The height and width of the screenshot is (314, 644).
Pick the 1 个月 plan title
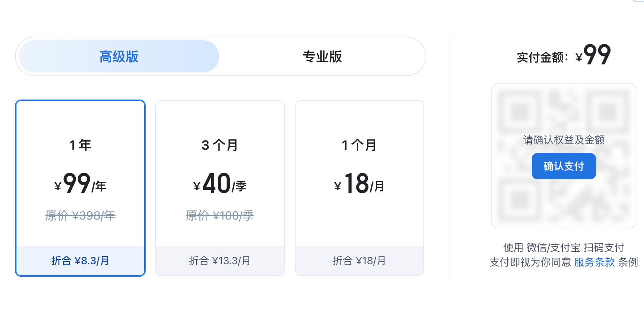359,145
